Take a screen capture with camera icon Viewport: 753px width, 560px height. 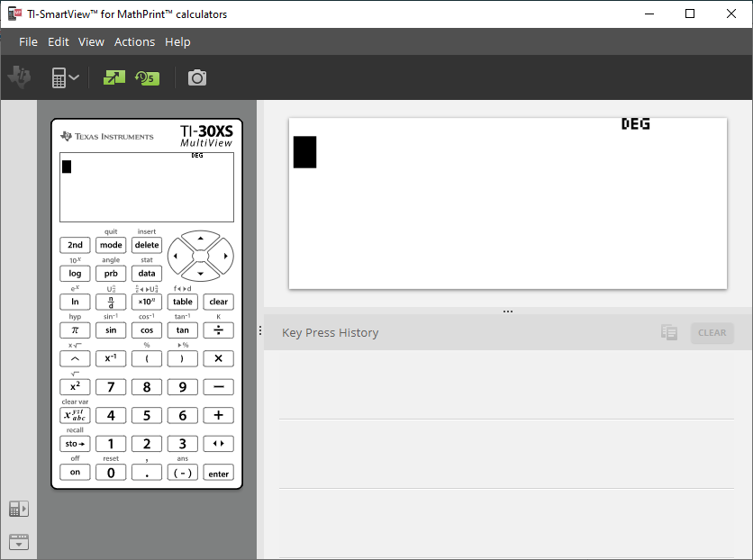pyautogui.click(x=197, y=77)
